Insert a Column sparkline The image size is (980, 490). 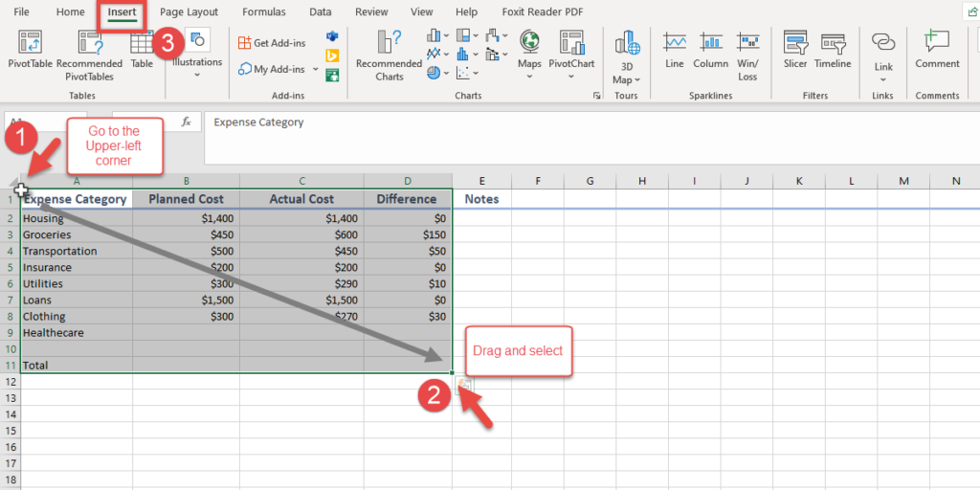click(711, 50)
